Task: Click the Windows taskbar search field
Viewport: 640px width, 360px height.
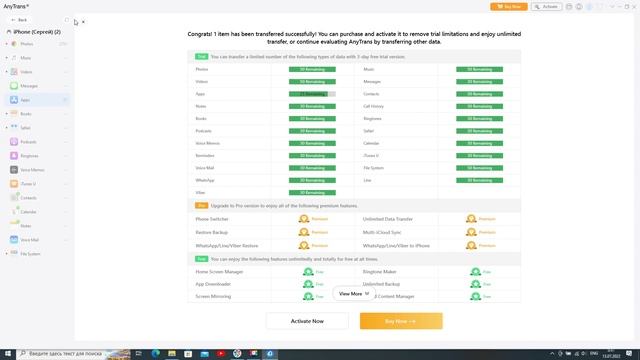Action: coord(73,353)
